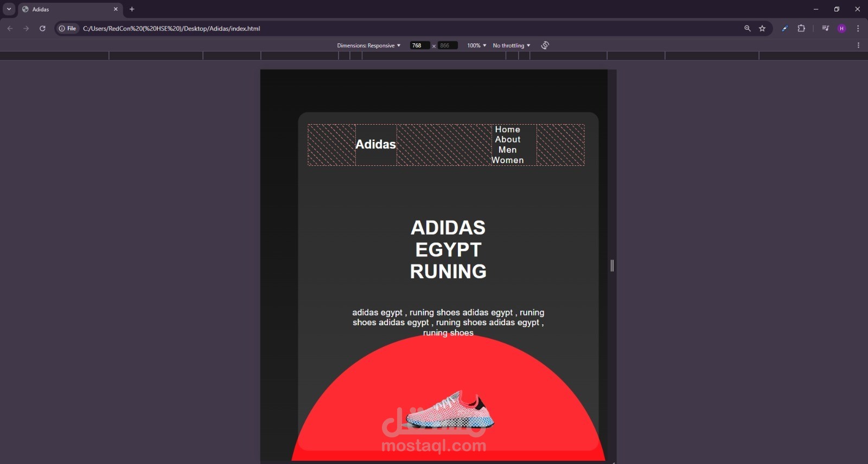Click the Adidas logo text
This screenshot has width=868, height=464.
pyautogui.click(x=375, y=144)
